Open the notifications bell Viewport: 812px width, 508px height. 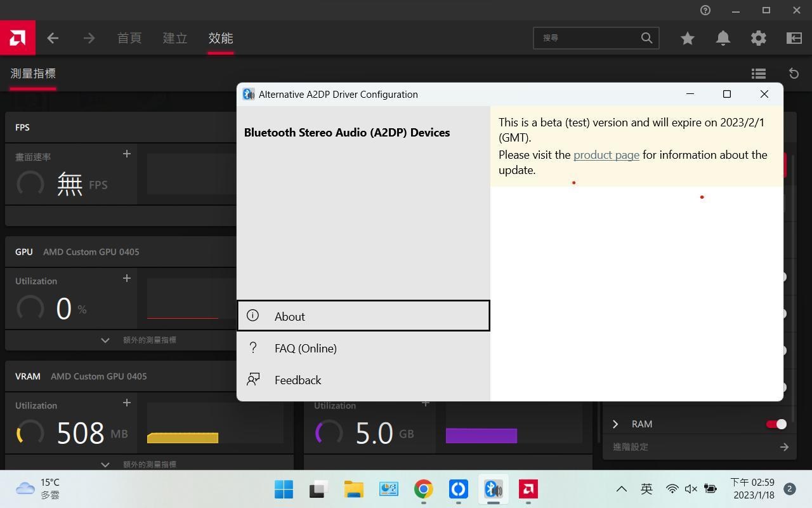[x=723, y=38]
